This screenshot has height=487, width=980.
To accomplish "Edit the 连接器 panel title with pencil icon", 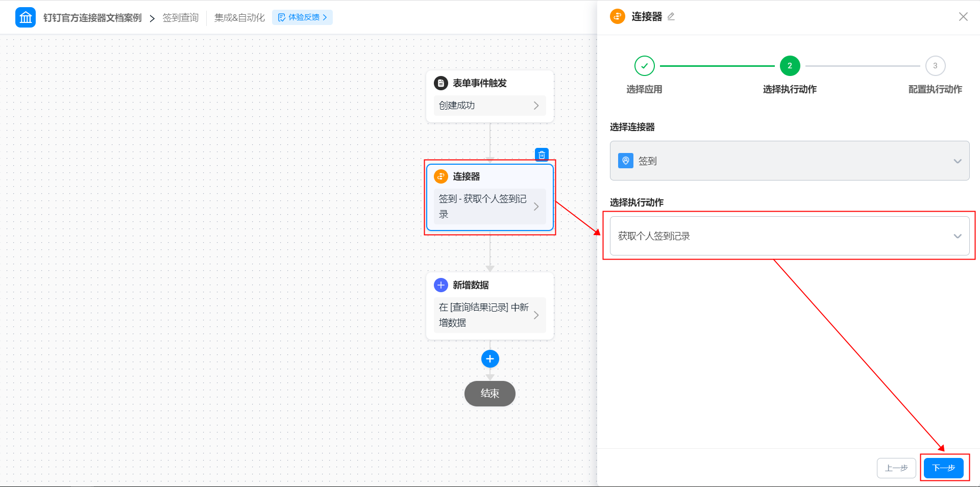I will pyautogui.click(x=671, y=17).
